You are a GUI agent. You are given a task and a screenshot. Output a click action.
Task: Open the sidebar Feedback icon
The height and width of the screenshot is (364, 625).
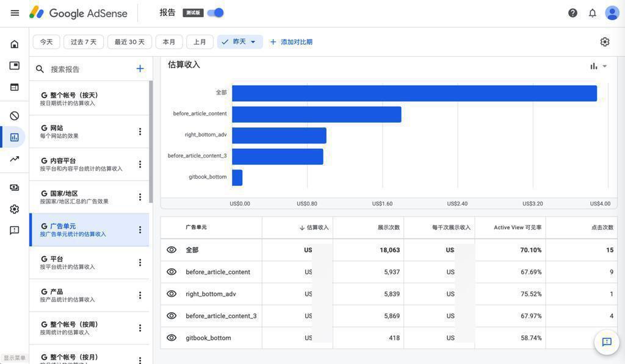click(15, 230)
